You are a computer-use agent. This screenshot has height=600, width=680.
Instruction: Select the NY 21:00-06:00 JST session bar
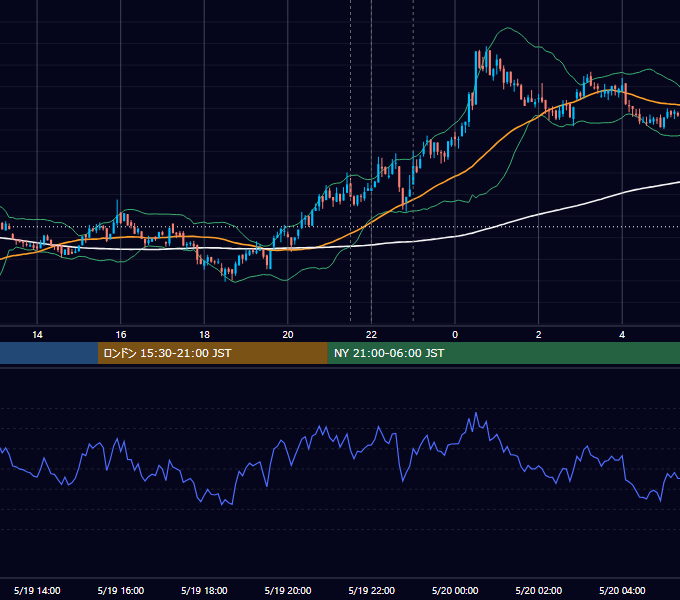point(503,353)
